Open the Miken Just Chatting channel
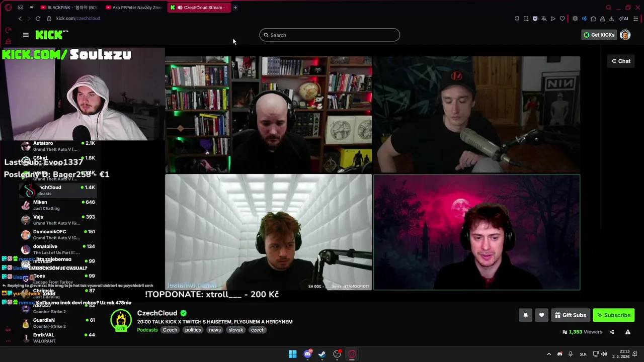 click(x=58, y=205)
